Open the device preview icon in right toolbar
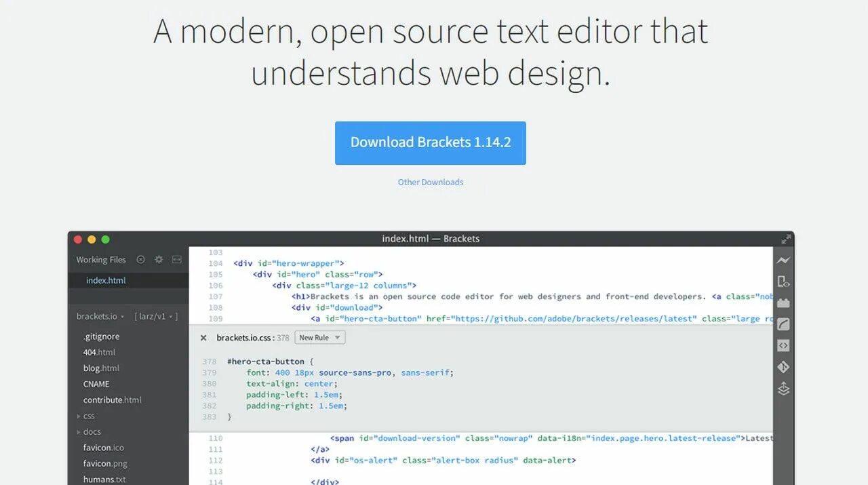This screenshot has width=868, height=485. [783, 282]
